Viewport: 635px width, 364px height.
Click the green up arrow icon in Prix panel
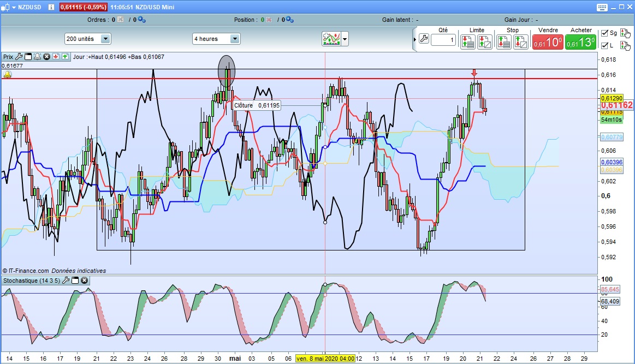click(65, 57)
